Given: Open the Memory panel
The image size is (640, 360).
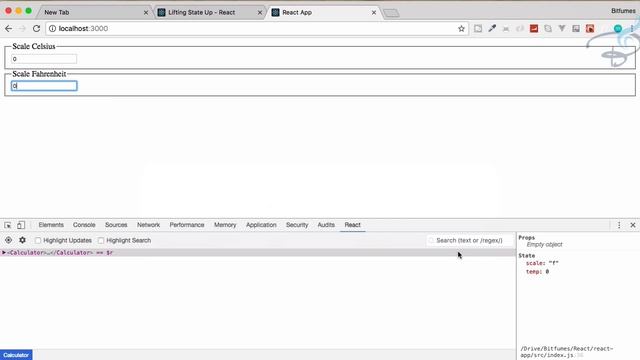Looking at the screenshot, I should pos(225,225).
